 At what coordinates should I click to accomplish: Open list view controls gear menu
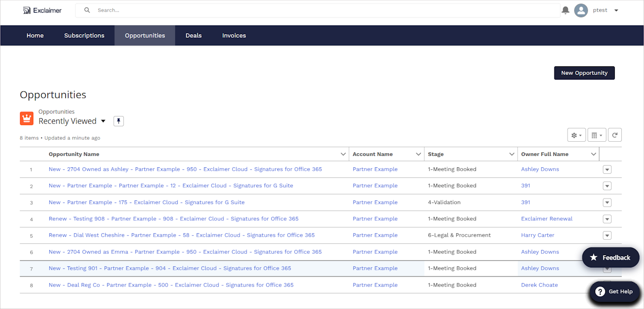pyautogui.click(x=576, y=135)
